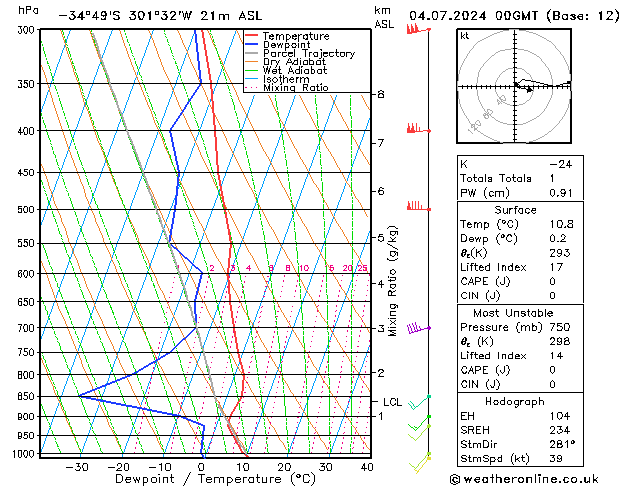Select the Dry Adiabat legend entry
The image size is (629, 486).
coord(285,62)
